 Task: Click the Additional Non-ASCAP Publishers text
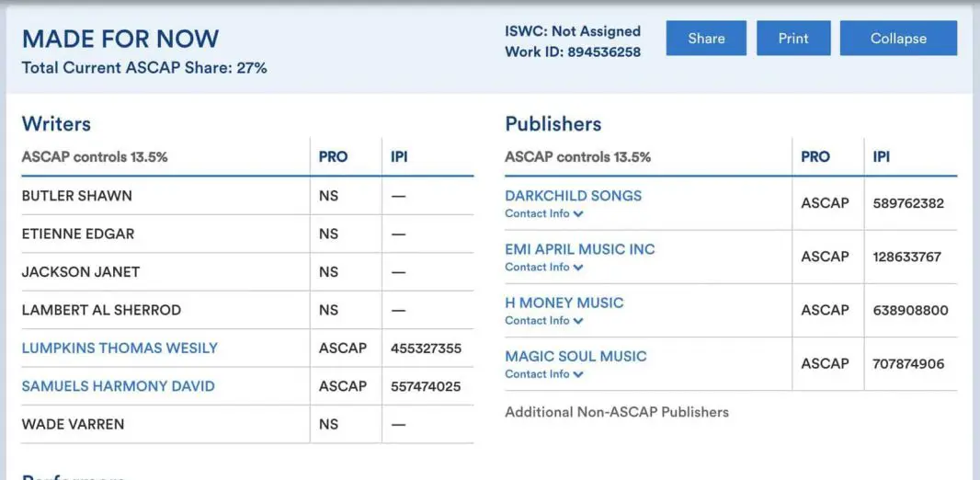pyautogui.click(x=616, y=412)
